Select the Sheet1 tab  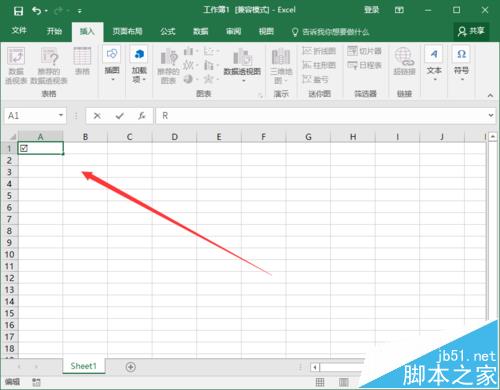click(x=84, y=366)
